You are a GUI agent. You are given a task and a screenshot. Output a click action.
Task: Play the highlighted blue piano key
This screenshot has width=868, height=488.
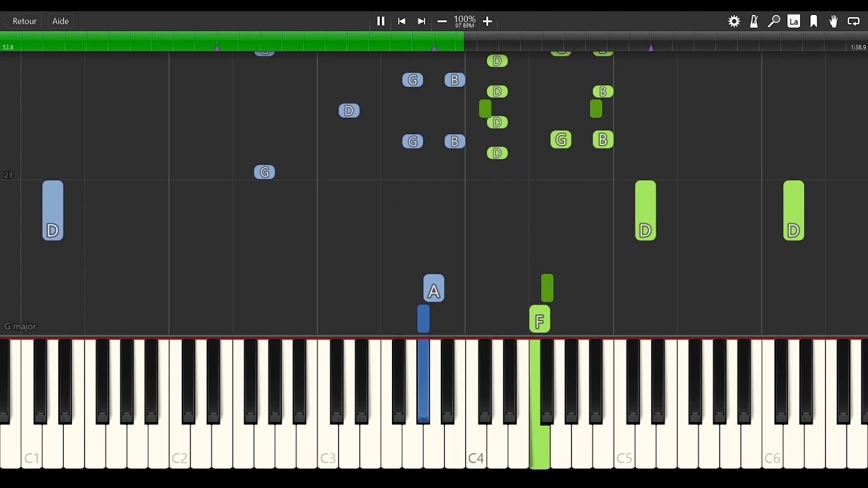[423, 383]
